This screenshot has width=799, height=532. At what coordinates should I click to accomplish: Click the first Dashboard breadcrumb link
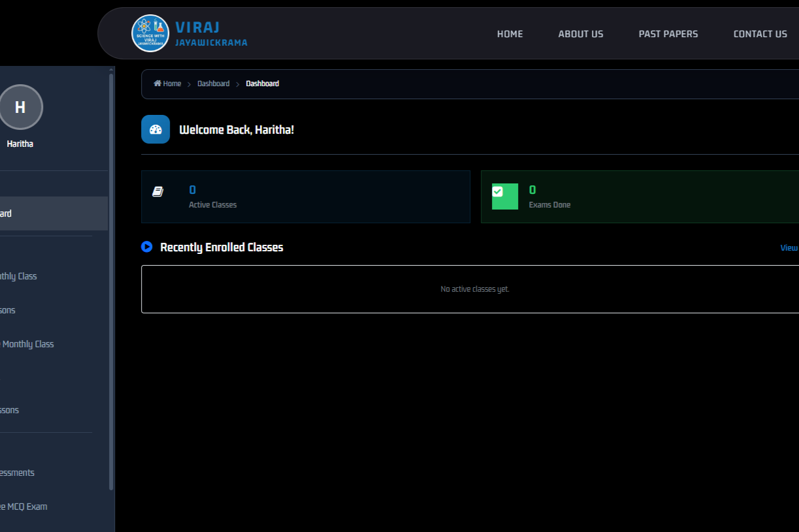point(213,84)
